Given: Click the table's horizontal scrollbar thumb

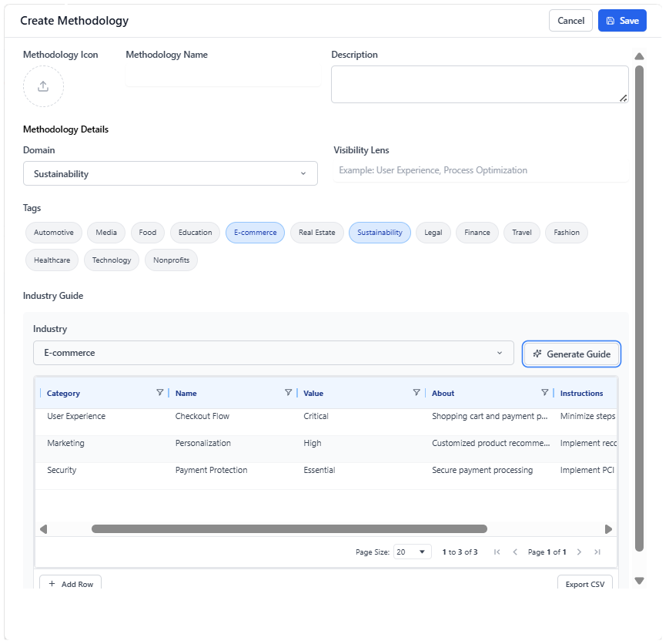Looking at the screenshot, I should pyautogui.click(x=289, y=529).
